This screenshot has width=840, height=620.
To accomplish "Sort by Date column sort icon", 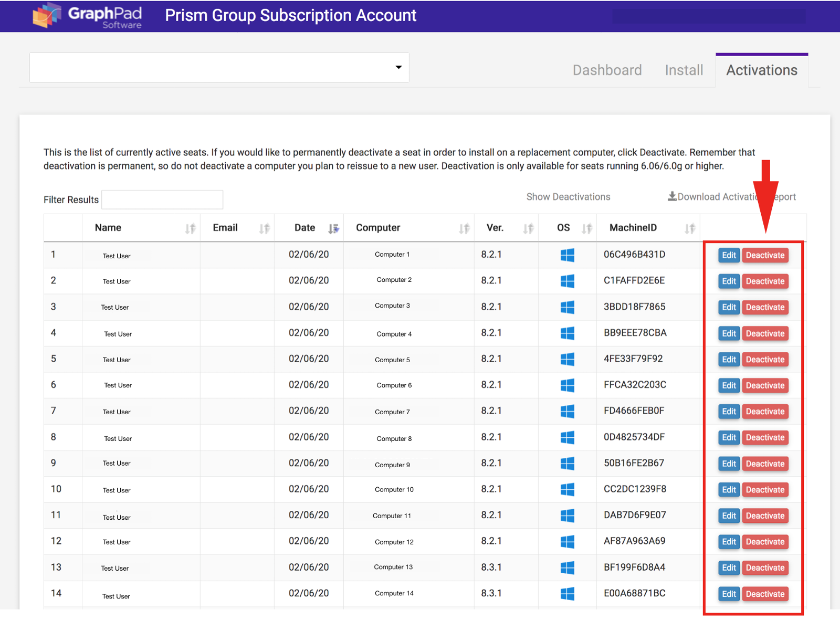I will (333, 228).
